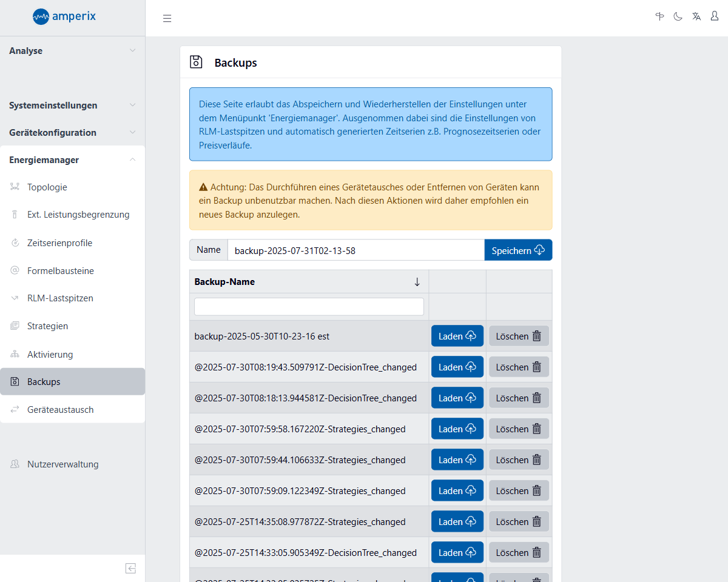Collapse the sidebar with bottom arrow icon

[x=130, y=568]
